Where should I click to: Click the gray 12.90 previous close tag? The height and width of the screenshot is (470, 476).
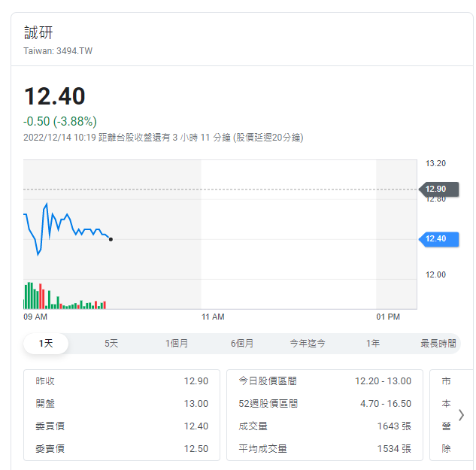pyautogui.click(x=437, y=190)
